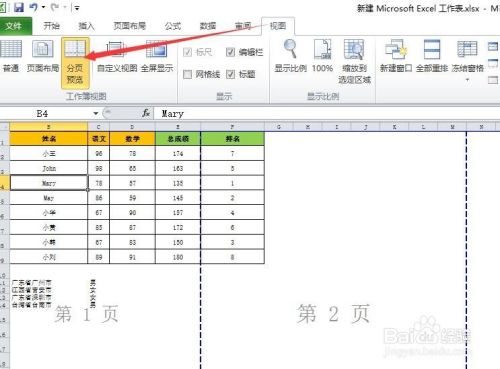Switch to the 页面布局 ribbon tab
This screenshot has height=369, width=500.
[x=129, y=26]
